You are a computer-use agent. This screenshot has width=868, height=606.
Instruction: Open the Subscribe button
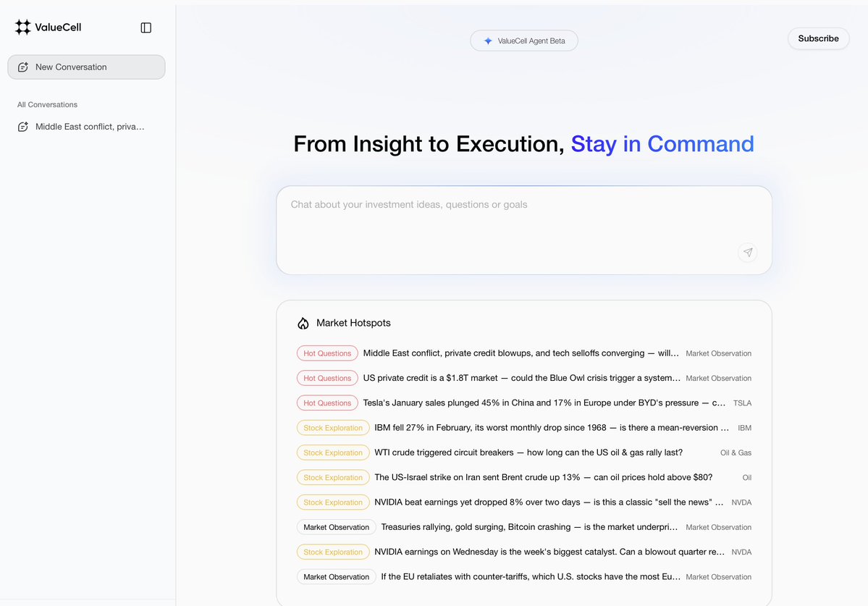coord(818,39)
